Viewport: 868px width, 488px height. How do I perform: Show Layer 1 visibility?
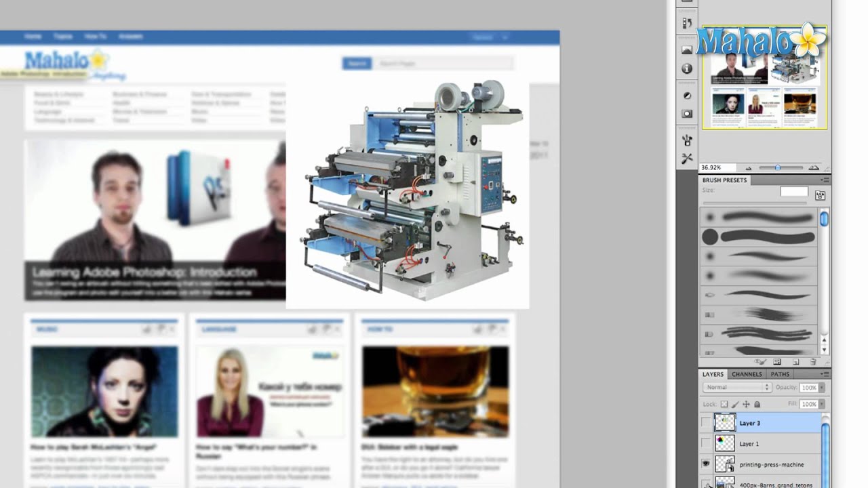tap(706, 443)
